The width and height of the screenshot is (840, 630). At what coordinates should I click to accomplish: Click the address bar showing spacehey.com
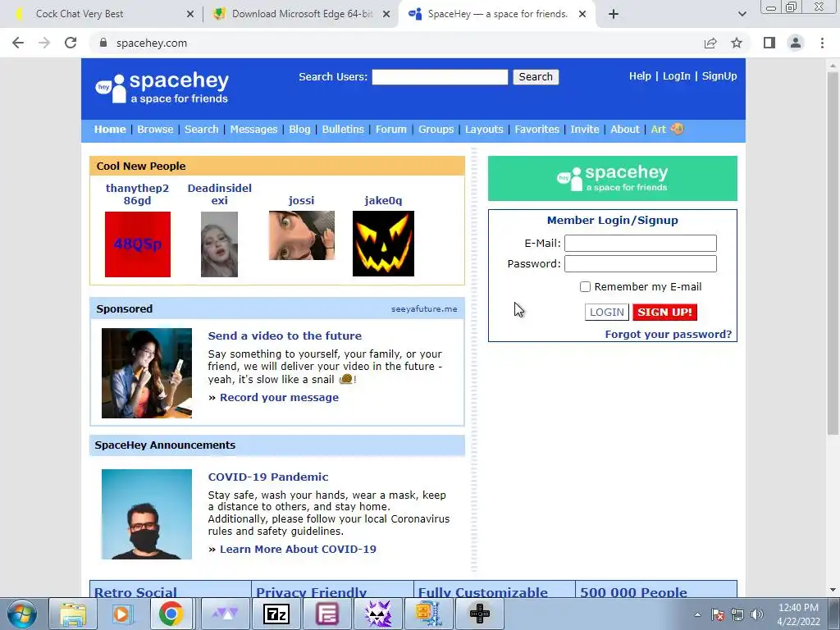(x=396, y=43)
